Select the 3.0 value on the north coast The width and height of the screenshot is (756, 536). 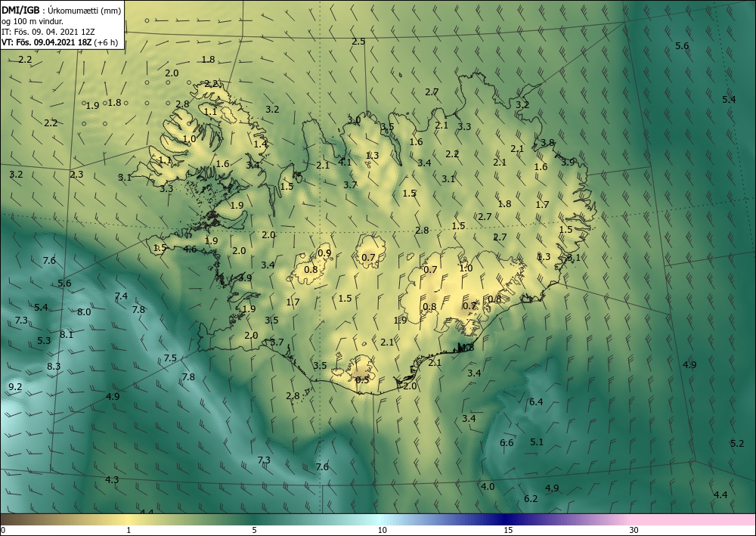point(354,119)
